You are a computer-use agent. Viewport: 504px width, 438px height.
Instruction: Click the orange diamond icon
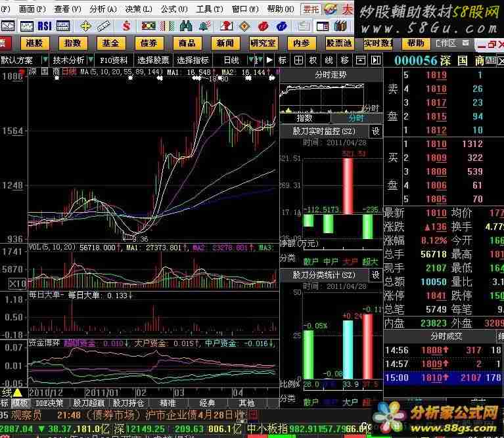244,26
